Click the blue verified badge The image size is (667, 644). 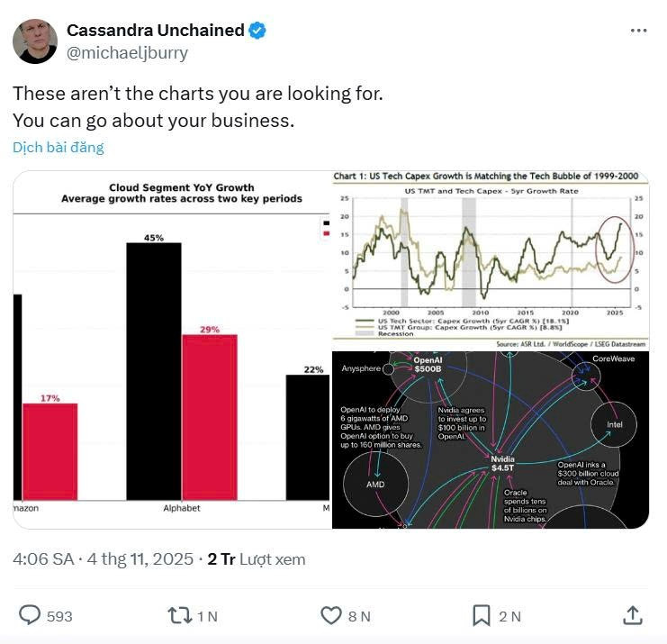(257, 31)
